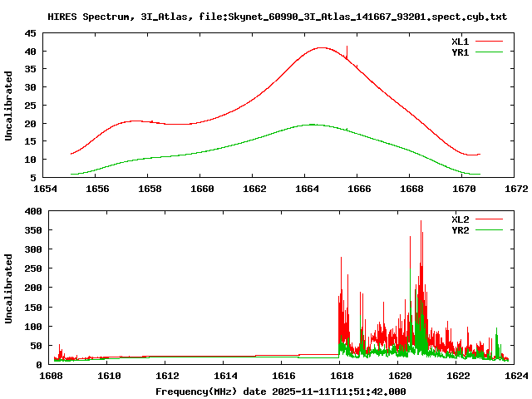532x399 pixels.
Task: Click the top plot's Uncalibrated axis label
Action: point(9,106)
